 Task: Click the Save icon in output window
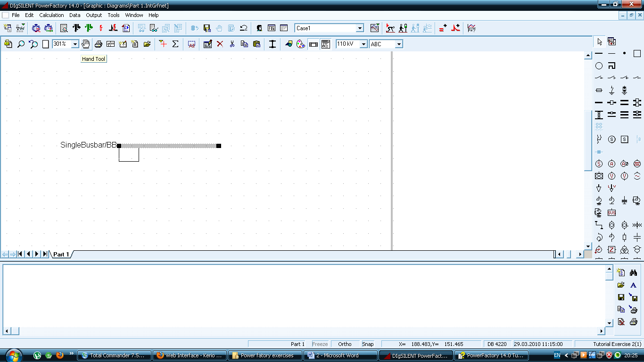pyautogui.click(x=621, y=297)
